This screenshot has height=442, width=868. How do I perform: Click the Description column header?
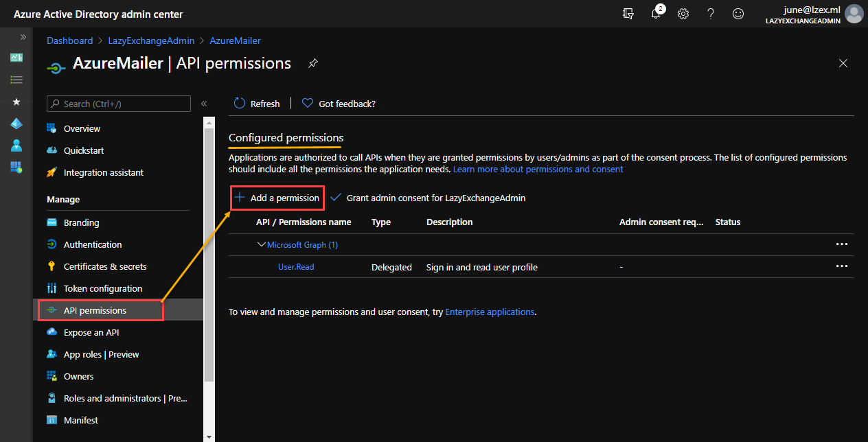(450, 222)
